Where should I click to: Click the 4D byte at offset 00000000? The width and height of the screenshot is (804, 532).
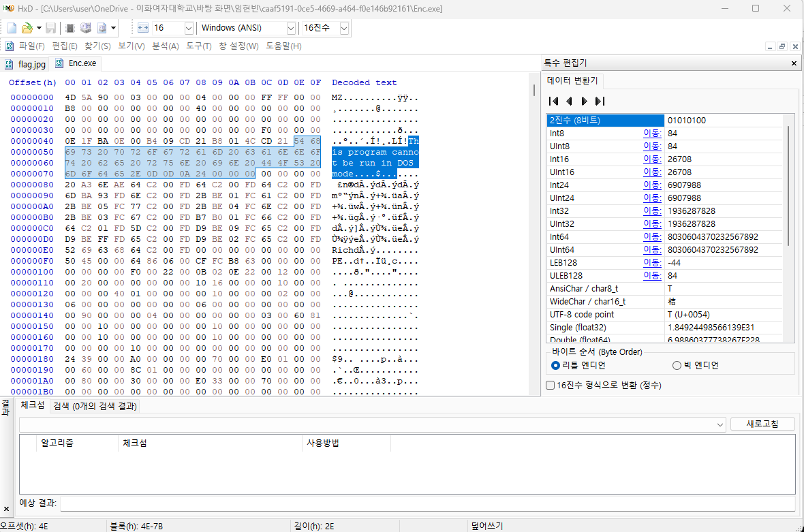point(70,97)
